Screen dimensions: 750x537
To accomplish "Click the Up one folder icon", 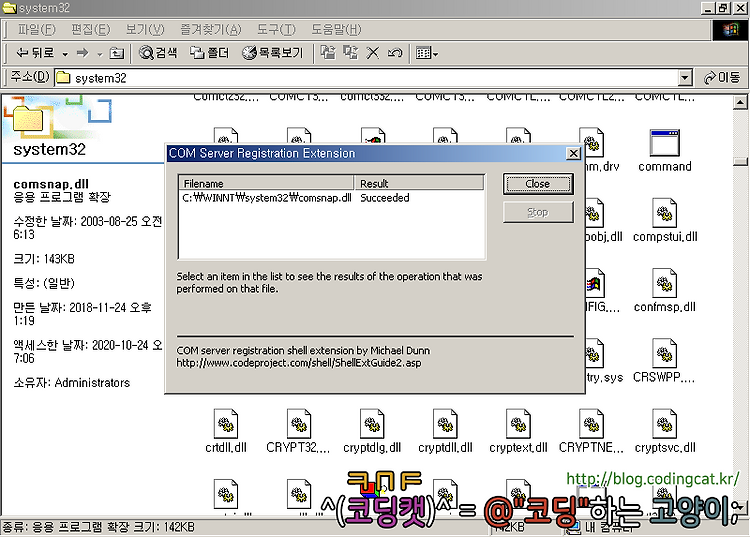I will pyautogui.click(x=116, y=53).
